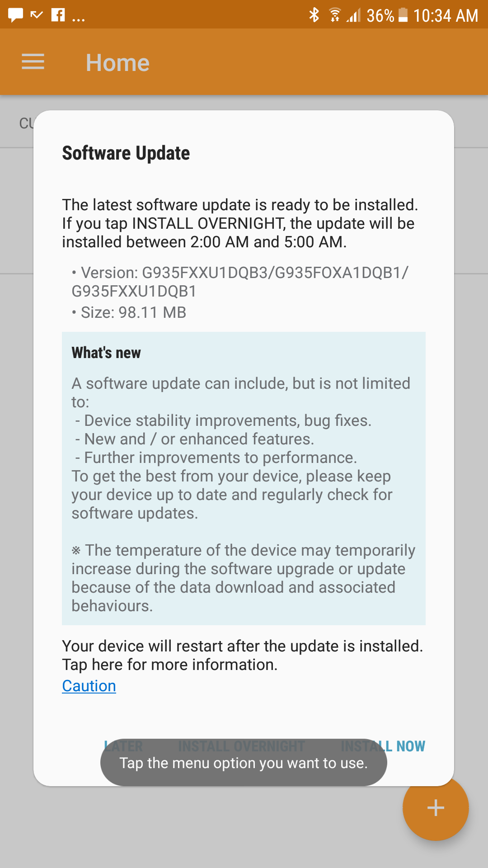Image resolution: width=488 pixels, height=868 pixels.
Task: Tap the What's new information panel
Action: (x=244, y=478)
